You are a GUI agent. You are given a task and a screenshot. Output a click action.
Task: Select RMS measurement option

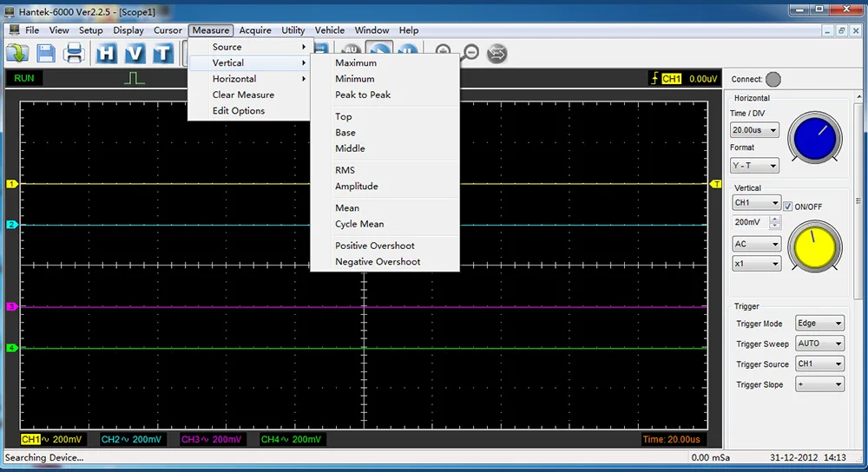pyautogui.click(x=345, y=170)
